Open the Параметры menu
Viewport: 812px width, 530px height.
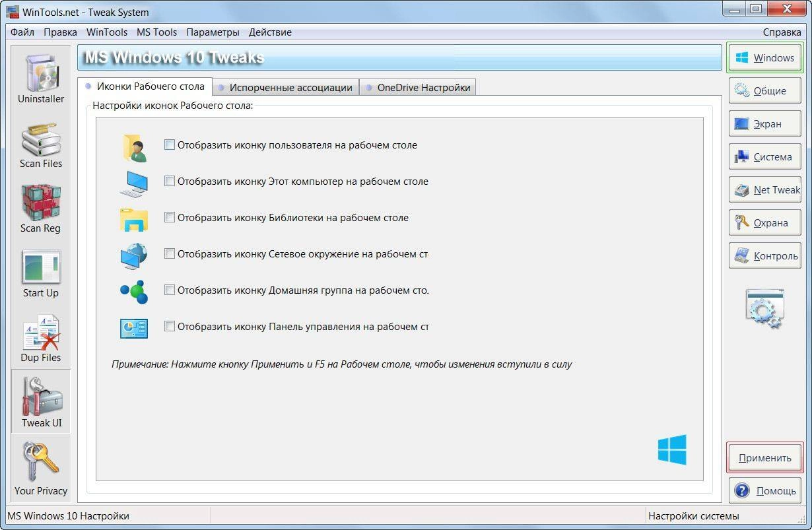(x=213, y=32)
